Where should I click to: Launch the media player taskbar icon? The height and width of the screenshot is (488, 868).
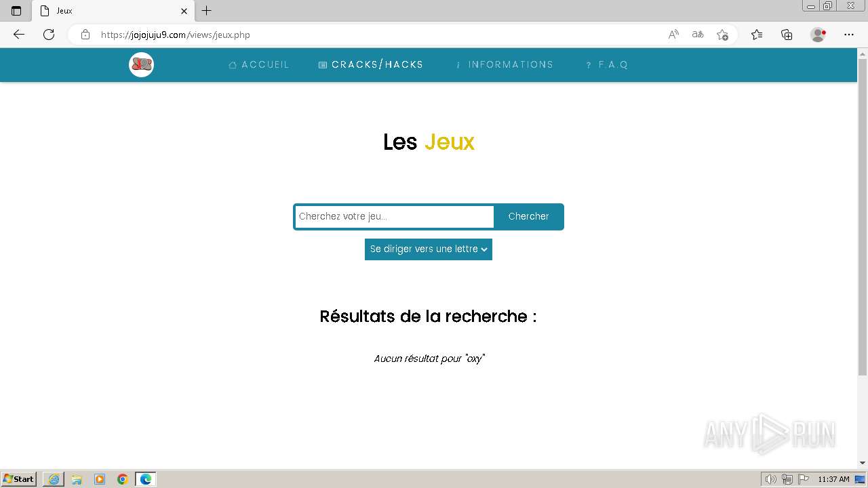coord(100,479)
